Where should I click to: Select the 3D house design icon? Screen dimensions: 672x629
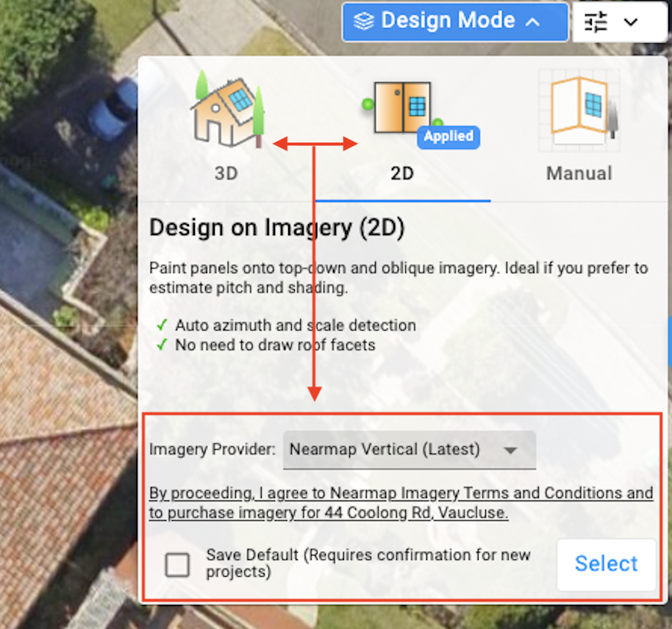click(x=228, y=109)
